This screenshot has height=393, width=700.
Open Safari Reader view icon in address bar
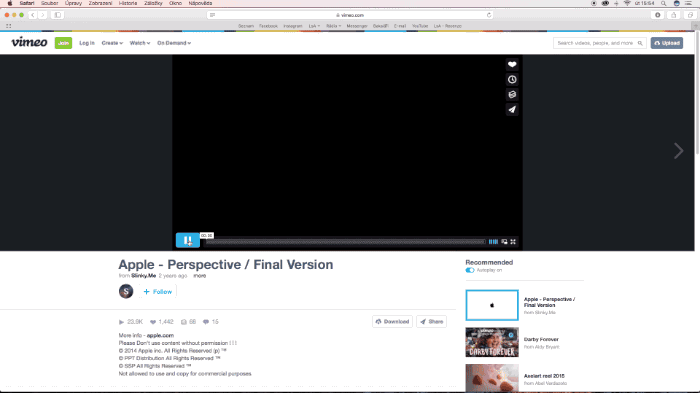pos(212,15)
